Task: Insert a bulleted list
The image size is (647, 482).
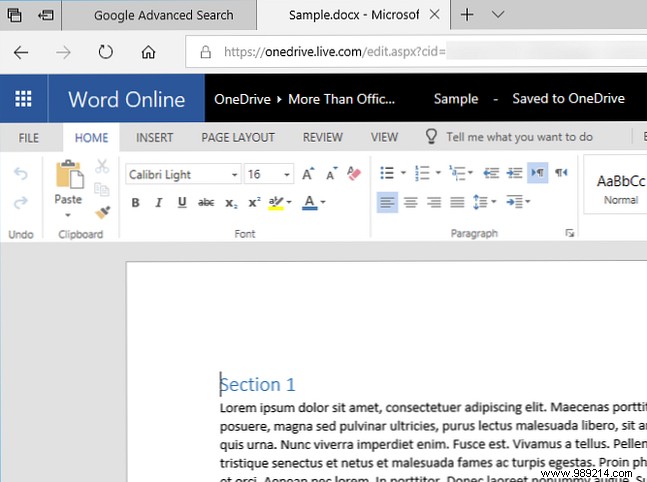Action: click(387, 173)
